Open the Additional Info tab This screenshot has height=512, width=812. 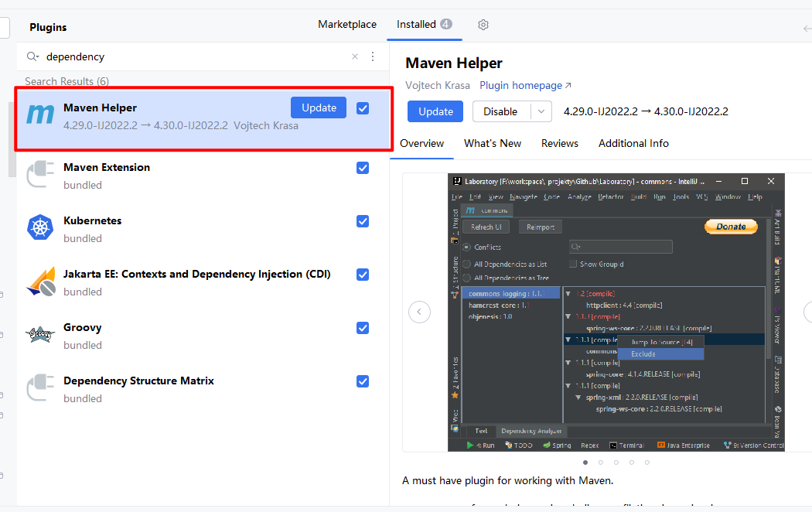coord(633,143)
